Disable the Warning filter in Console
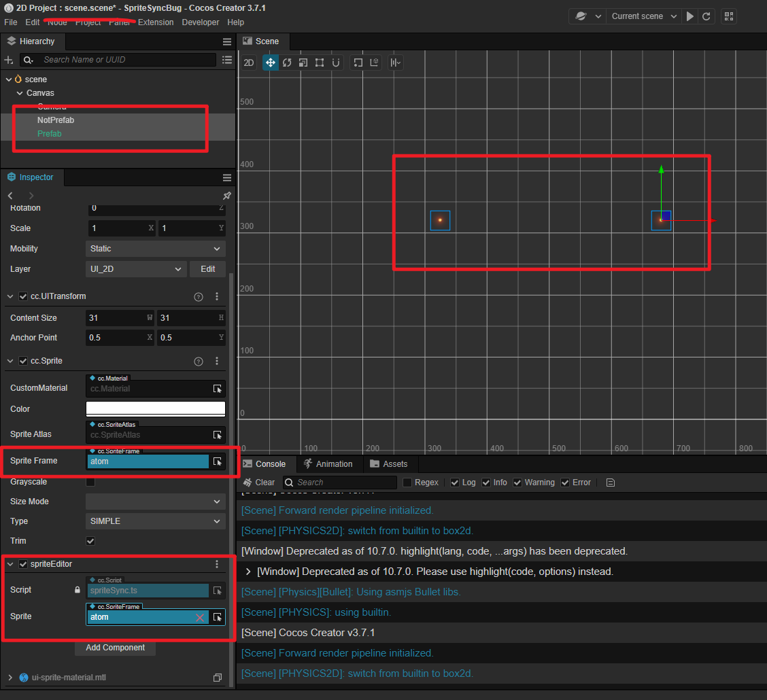This screenshot has height=700, width=767. (517, 483)
